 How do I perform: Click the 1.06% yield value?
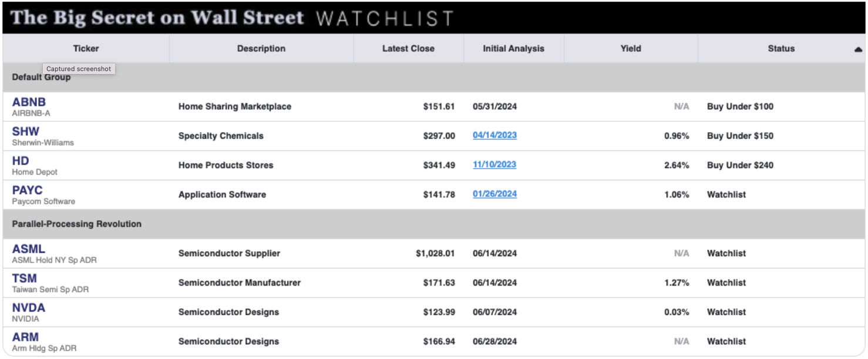(677, 194)
